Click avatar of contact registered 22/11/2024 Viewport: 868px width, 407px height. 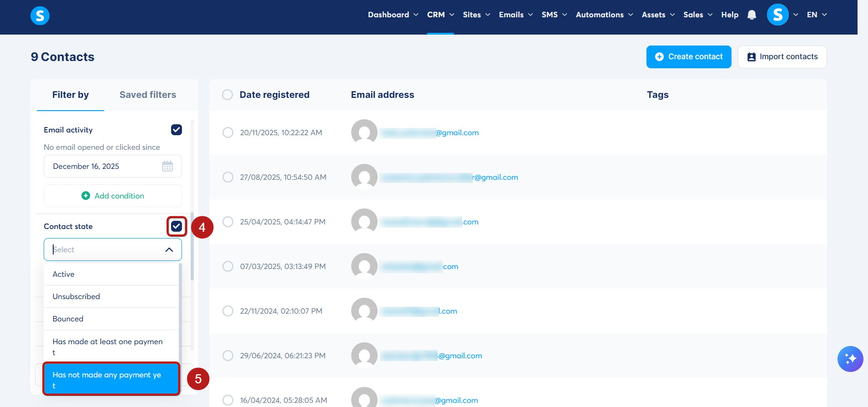(364, 311)
